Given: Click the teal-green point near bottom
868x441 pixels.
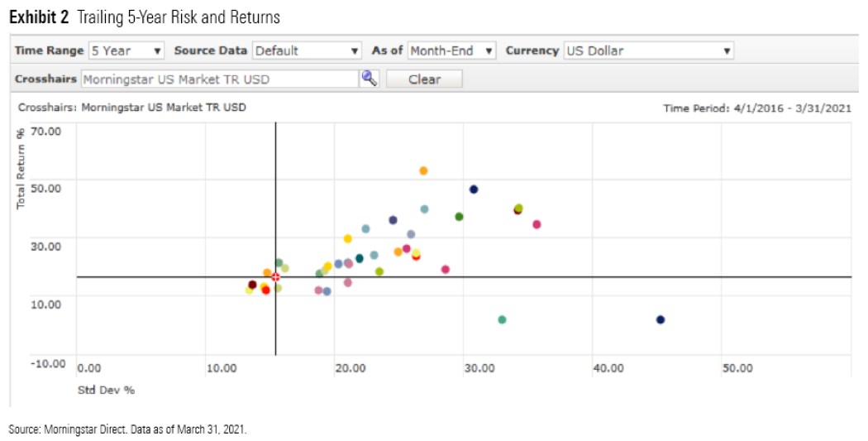Looking at the screenshot, I should click(502, 319).
